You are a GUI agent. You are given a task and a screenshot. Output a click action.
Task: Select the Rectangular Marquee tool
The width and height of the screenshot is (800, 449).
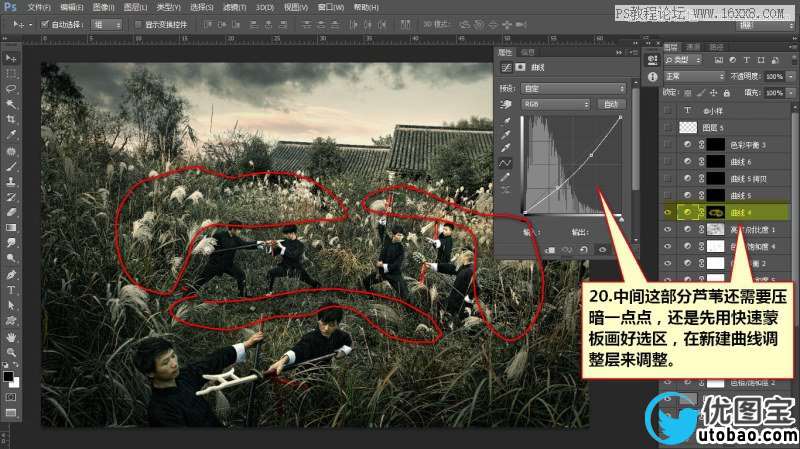pos(11,73)
